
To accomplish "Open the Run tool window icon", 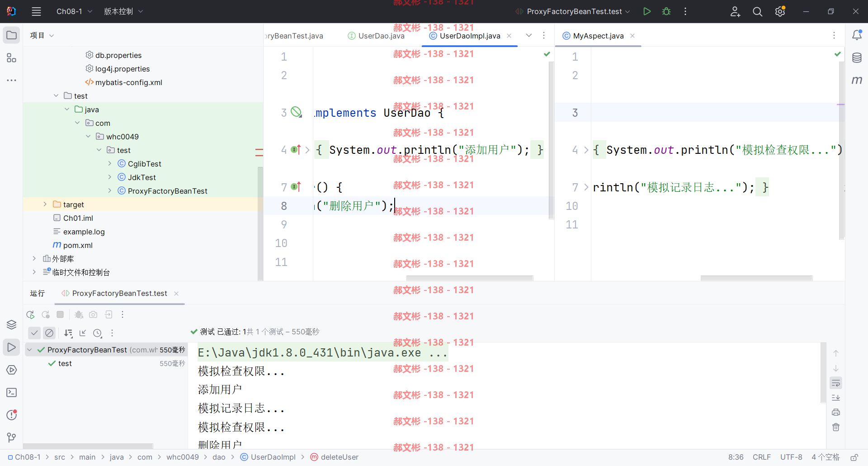I will pyautogui.click(x=12, y=347).
